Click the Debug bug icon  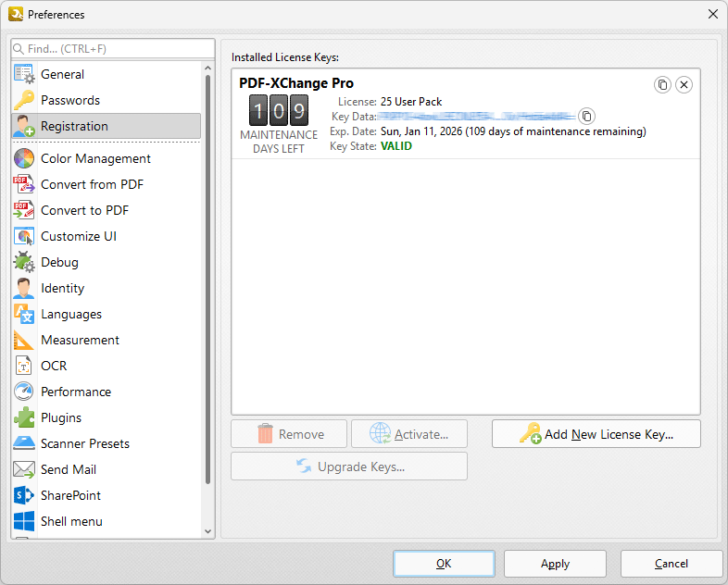24,263
